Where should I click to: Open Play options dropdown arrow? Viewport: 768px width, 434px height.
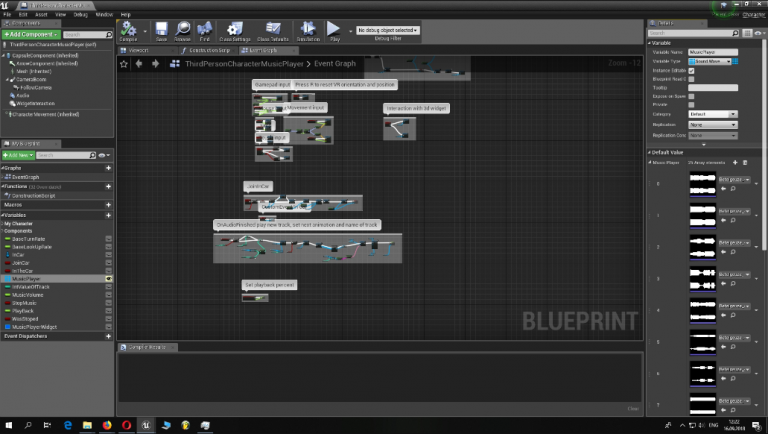click(x=350, y=31)
